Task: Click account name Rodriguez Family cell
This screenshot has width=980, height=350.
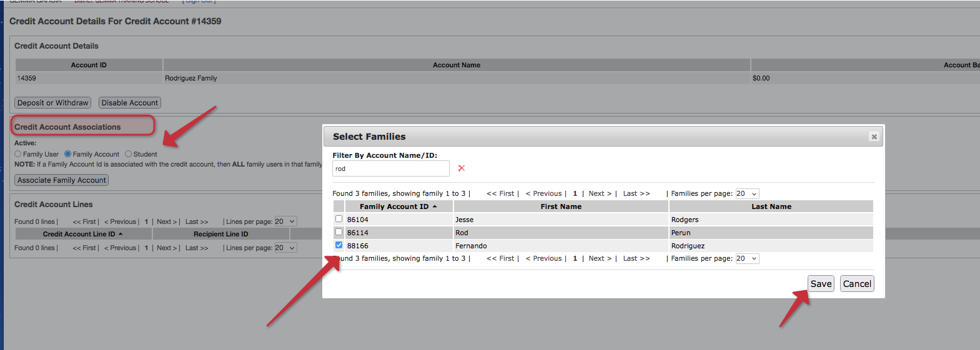Action: 457,78
